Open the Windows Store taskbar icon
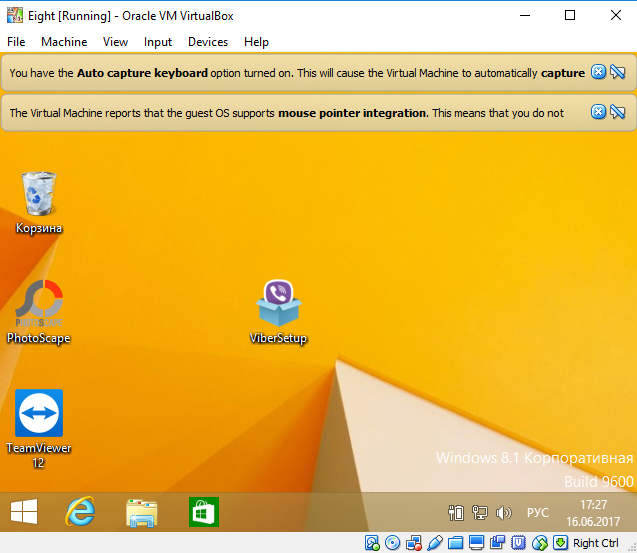Viewport: 637px width, 553px height. pos(204,512)
